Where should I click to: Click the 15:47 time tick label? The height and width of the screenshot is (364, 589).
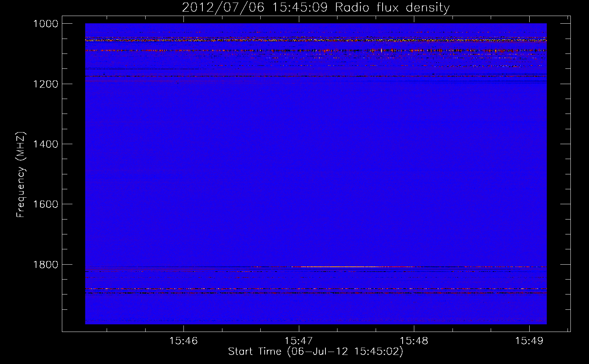tap(299, 341)
